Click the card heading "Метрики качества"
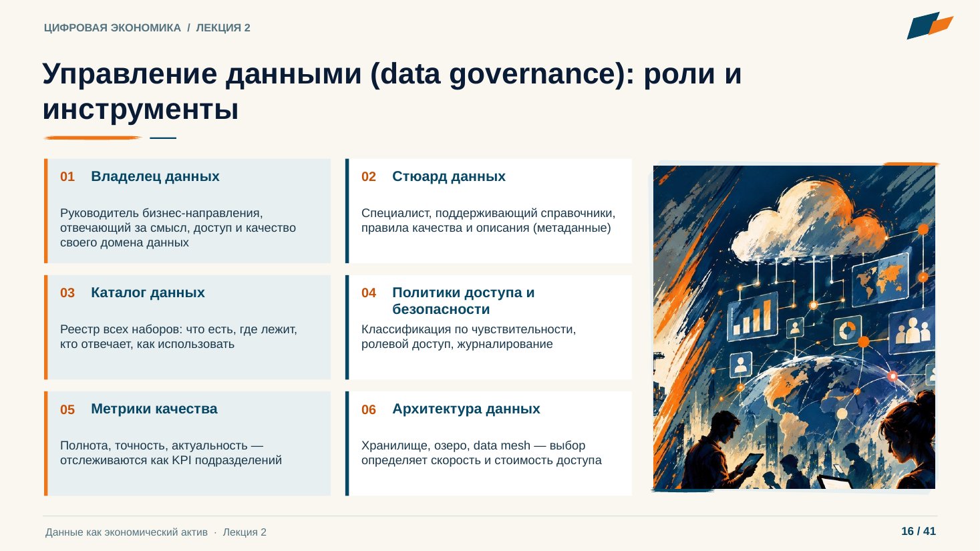980x551 pixels. [154, 409]
